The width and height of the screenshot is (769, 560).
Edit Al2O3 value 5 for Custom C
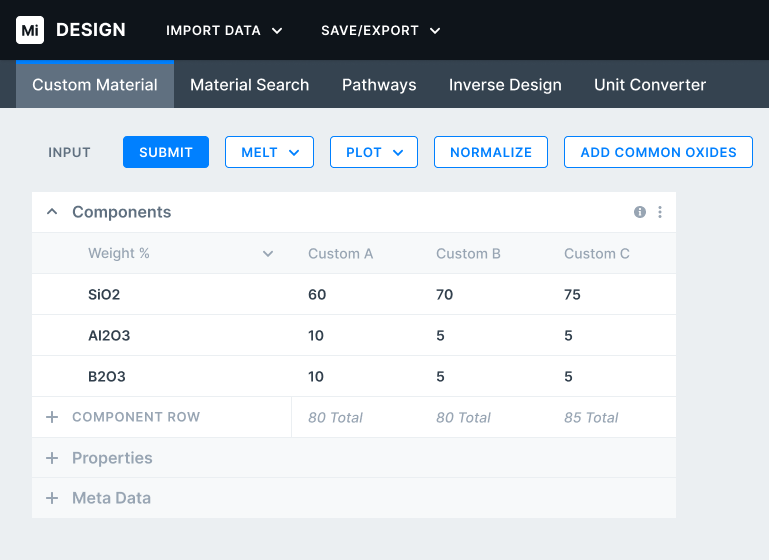[x=568, y=335]
